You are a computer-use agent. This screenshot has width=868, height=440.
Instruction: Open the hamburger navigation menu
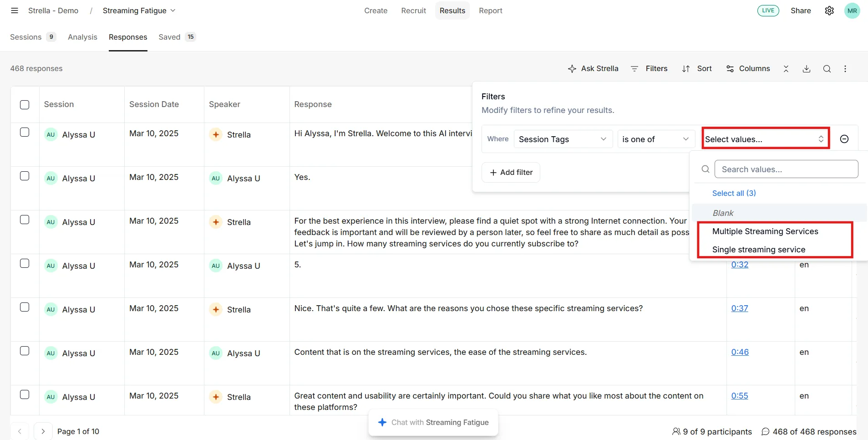coord(15,10)
